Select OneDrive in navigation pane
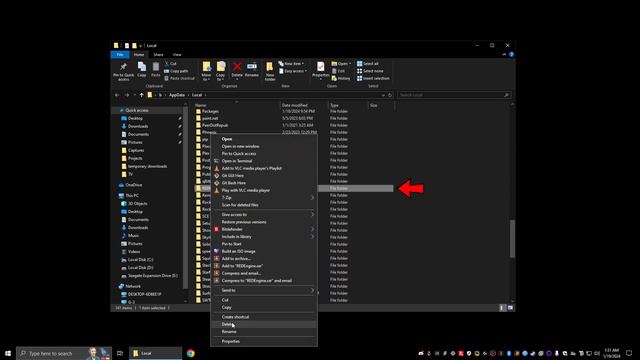 [x=133, y=185]
